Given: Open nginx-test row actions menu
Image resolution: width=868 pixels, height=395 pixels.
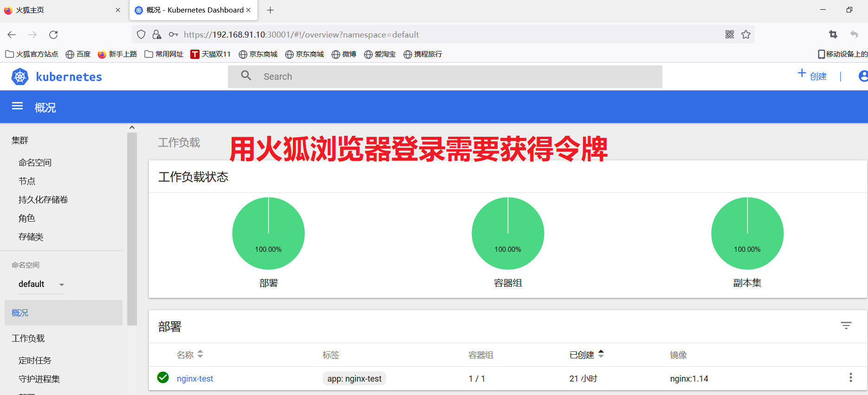Looking at the screenshot, I should [851, 377].
